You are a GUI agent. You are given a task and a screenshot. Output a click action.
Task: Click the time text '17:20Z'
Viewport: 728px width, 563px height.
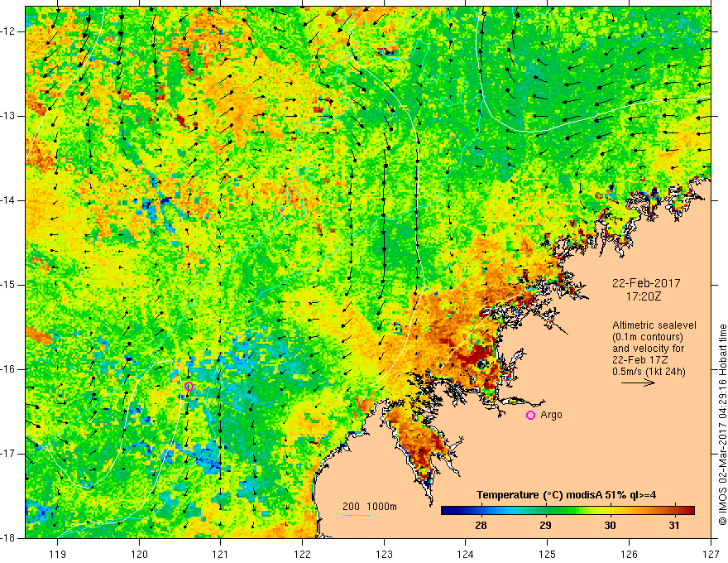coord(643,296)
